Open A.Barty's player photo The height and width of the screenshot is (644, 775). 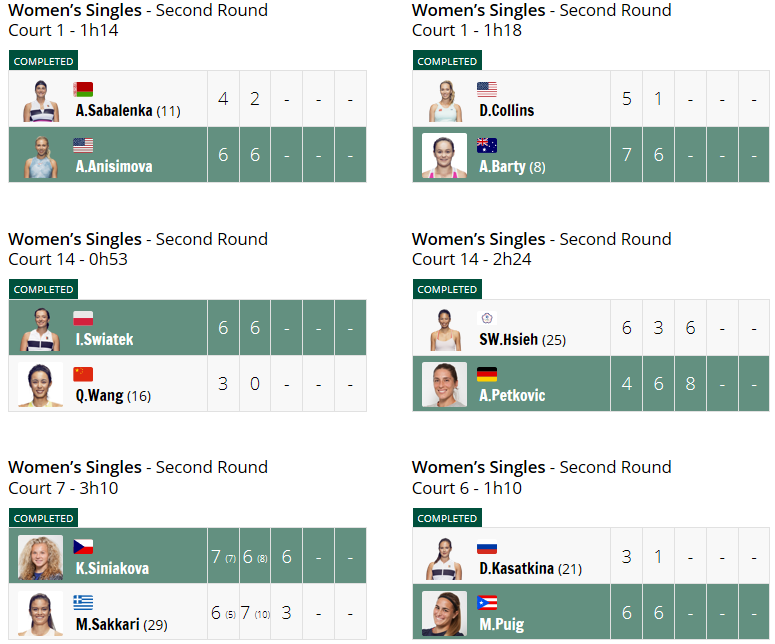point(444,155)
